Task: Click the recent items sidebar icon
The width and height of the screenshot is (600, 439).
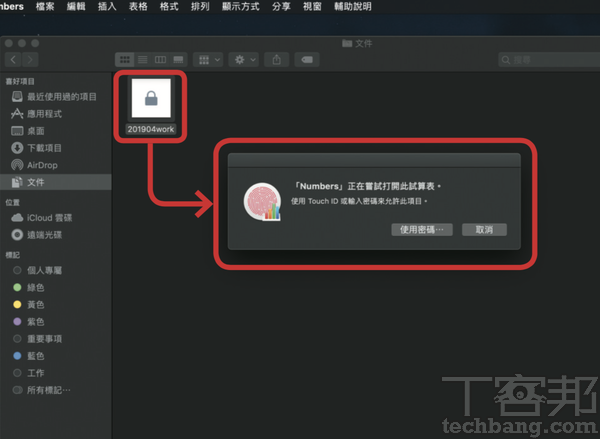Action: coord(17,96)
